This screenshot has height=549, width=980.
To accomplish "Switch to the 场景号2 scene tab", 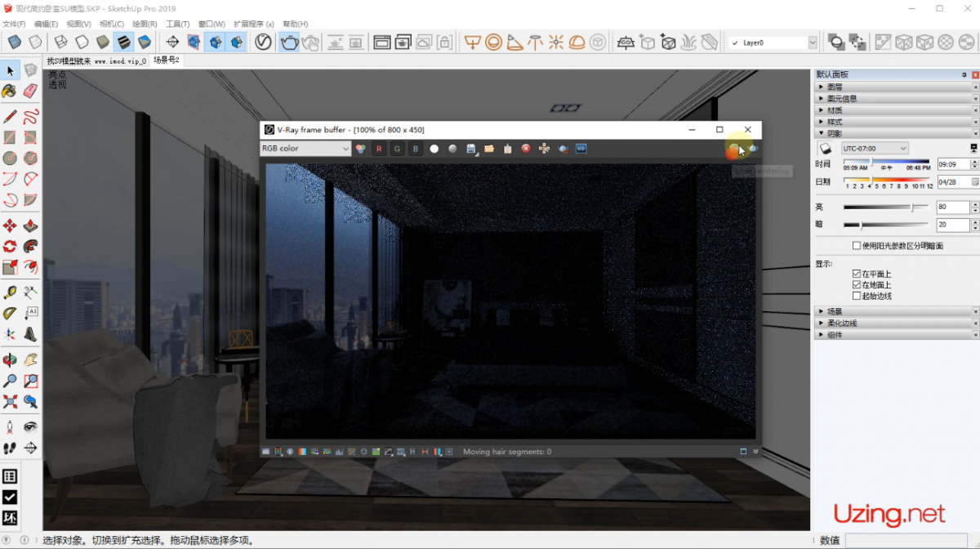I will pos(166,60).
